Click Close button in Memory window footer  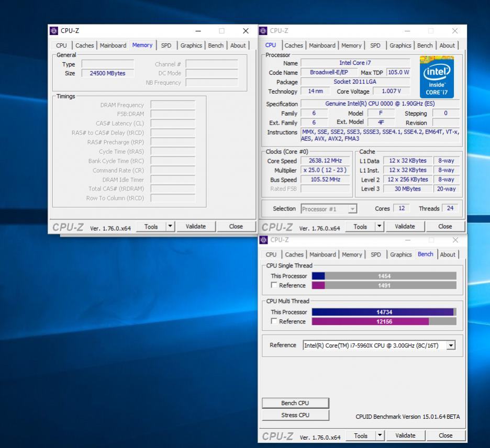(x=236, y=226)
